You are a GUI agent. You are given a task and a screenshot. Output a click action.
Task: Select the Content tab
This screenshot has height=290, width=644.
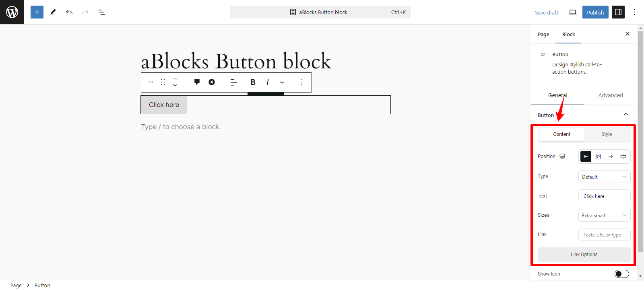(x=561, y=134)
